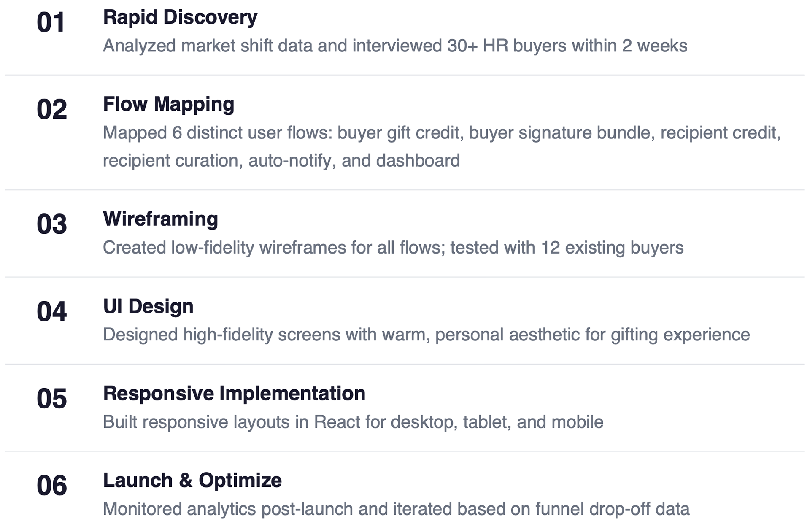
Task: Click the description mentioning 30+ HR buyers
Action: point(395,46)
